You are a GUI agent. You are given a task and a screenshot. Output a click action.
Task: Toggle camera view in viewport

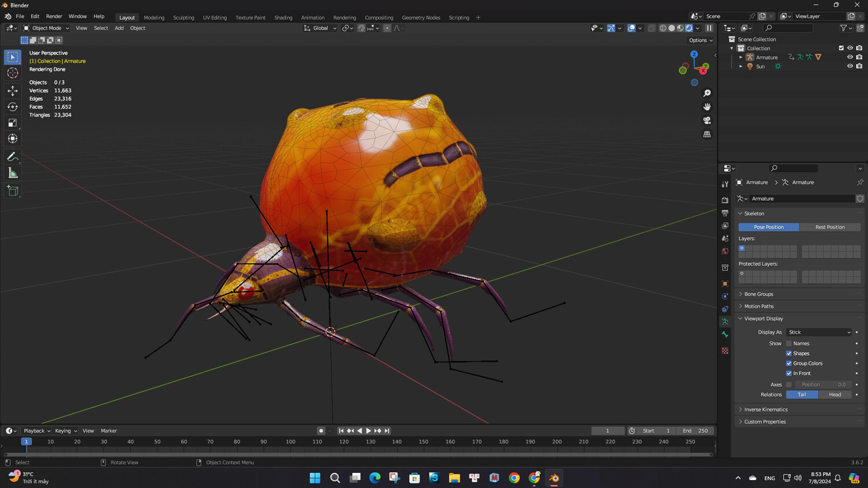coord(707,120)
